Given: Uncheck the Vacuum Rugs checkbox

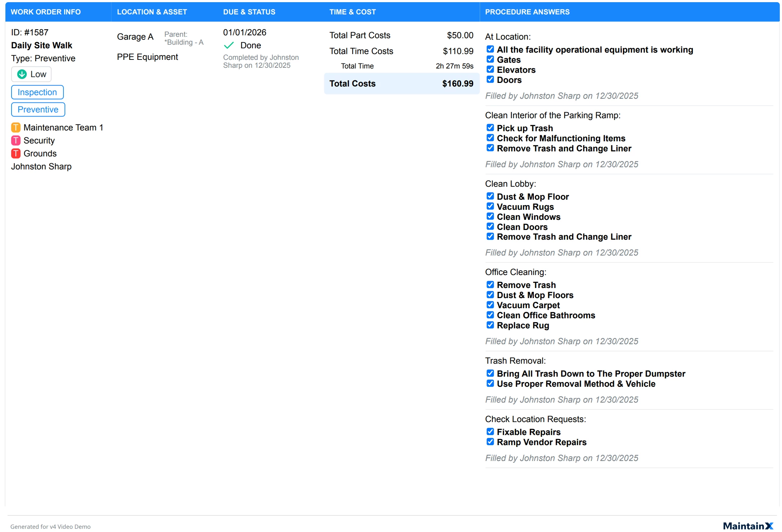Looking at the screenshot, I should 490,207.
